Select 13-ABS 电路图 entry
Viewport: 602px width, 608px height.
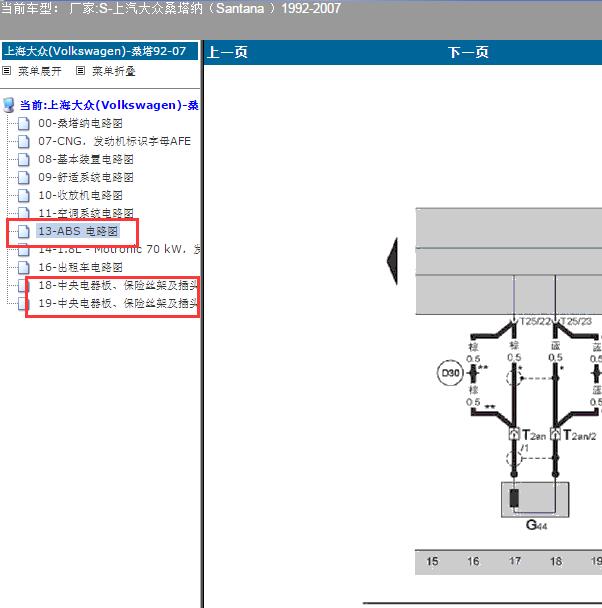(x=78, y=231)
